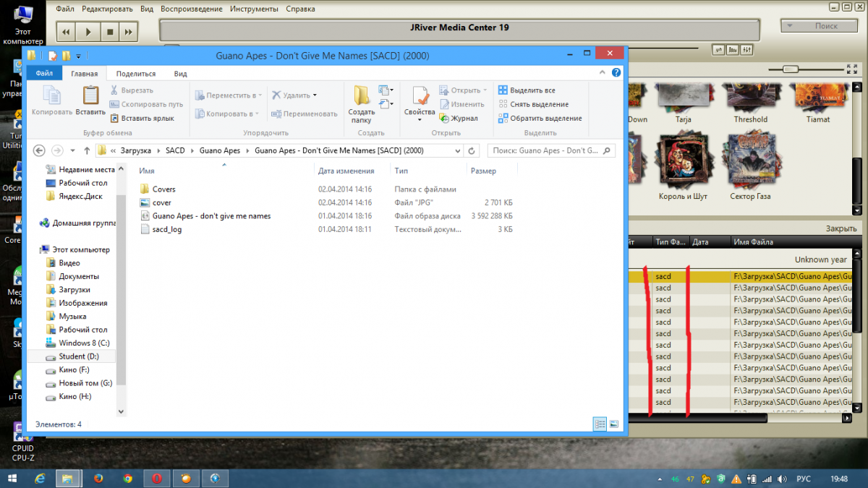The height and width of the screenshot is (488, 868).
Task: Collapse the Explorer ribbon chevron
Action: pos(603,73)
